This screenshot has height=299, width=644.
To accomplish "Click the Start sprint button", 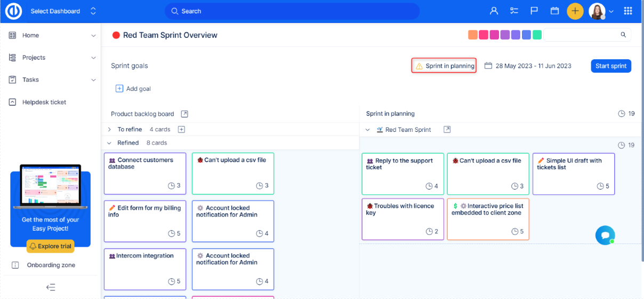I will coord(610,66).
